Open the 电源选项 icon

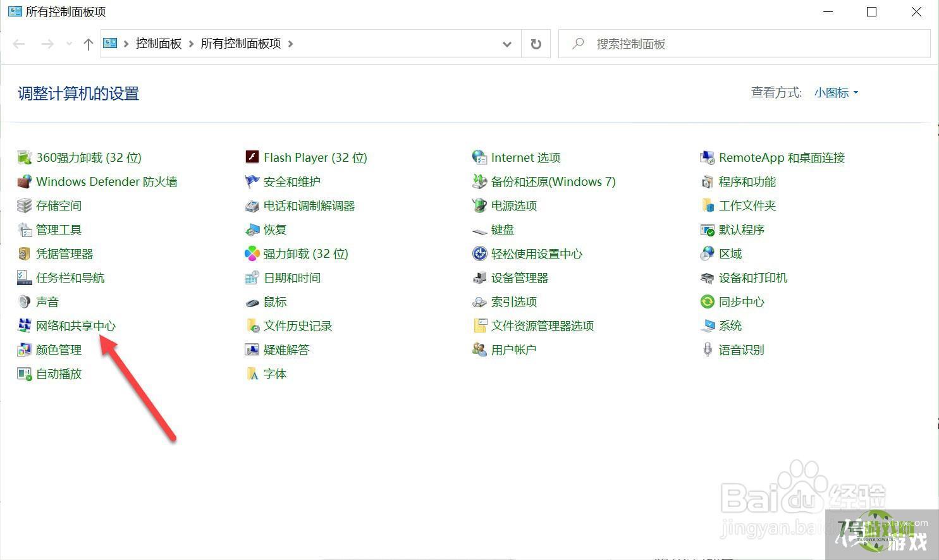coord(479,205)
